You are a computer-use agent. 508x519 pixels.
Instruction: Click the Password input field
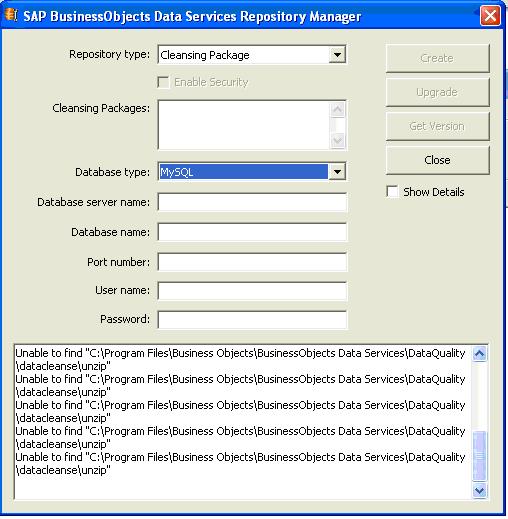[252, 320]
